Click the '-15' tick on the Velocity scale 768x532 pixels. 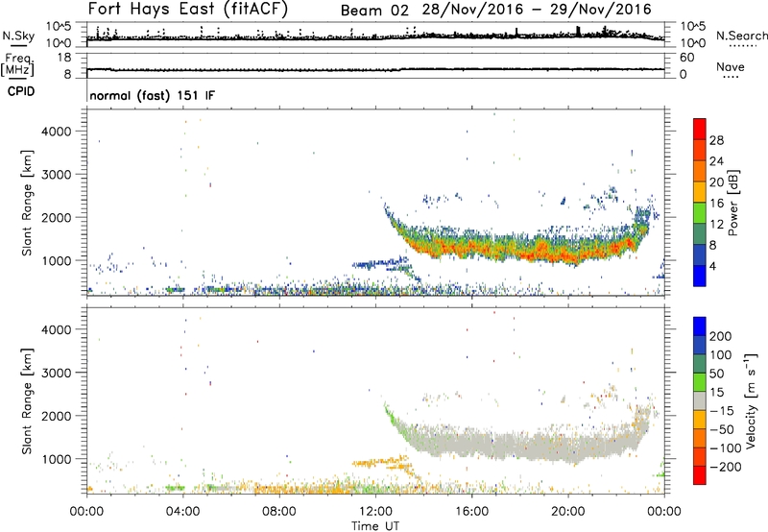click(x=721, y=410)
